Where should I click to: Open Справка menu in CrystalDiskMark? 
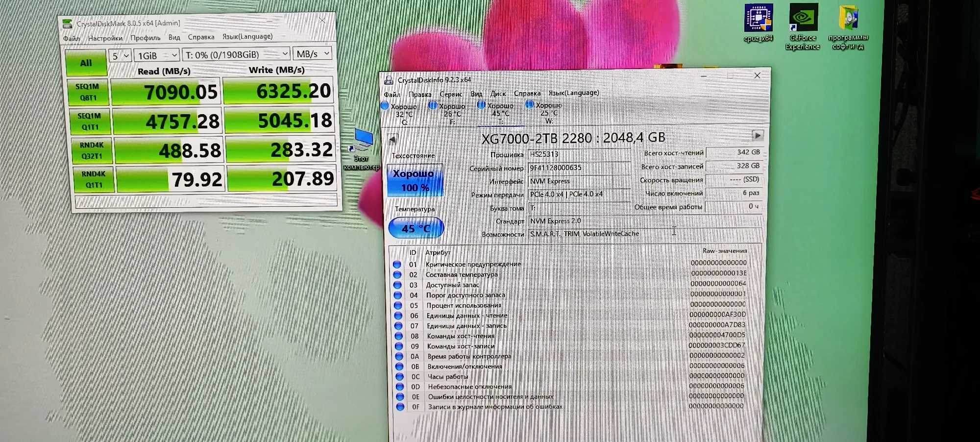point(201,37)
